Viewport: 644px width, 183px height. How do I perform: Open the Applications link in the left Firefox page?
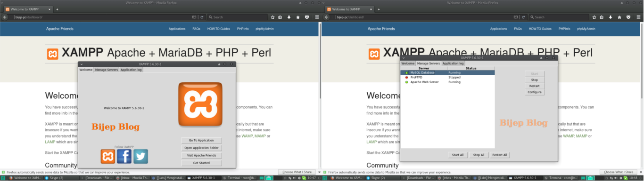[177, 29]
